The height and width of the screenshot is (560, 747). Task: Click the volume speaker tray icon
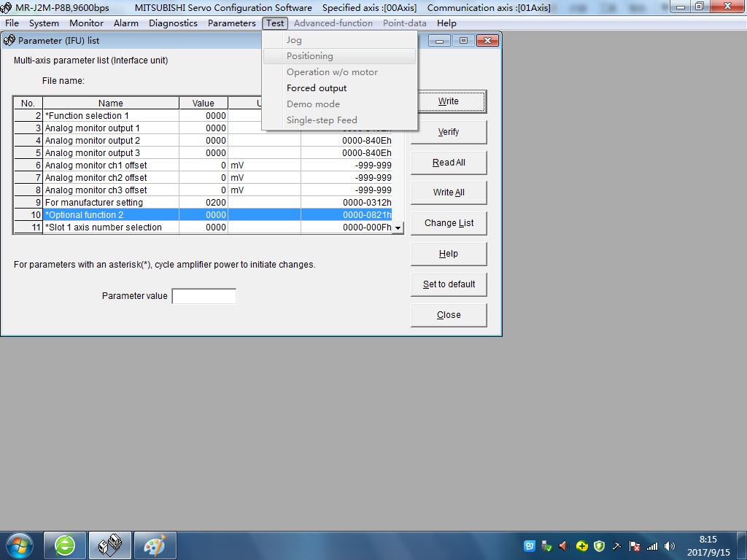[670, 546]
